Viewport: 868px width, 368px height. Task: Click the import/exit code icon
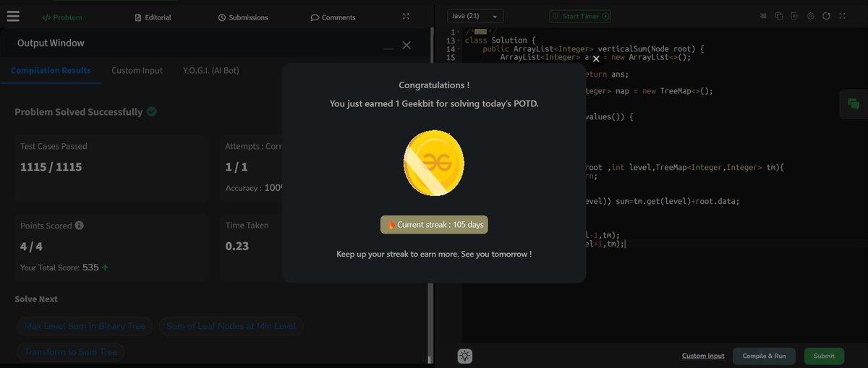pyautogui.click(x=794, y=16)
